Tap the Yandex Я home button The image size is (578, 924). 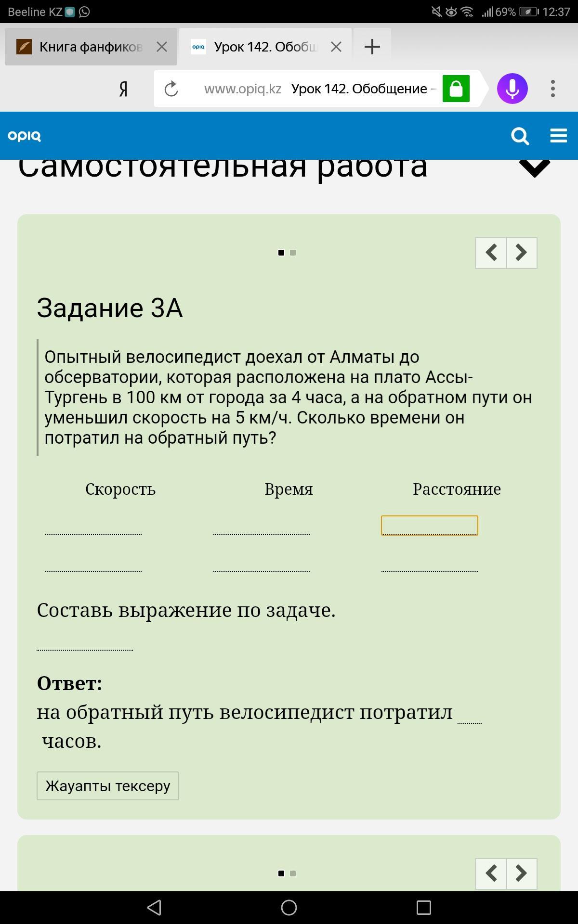123,89
